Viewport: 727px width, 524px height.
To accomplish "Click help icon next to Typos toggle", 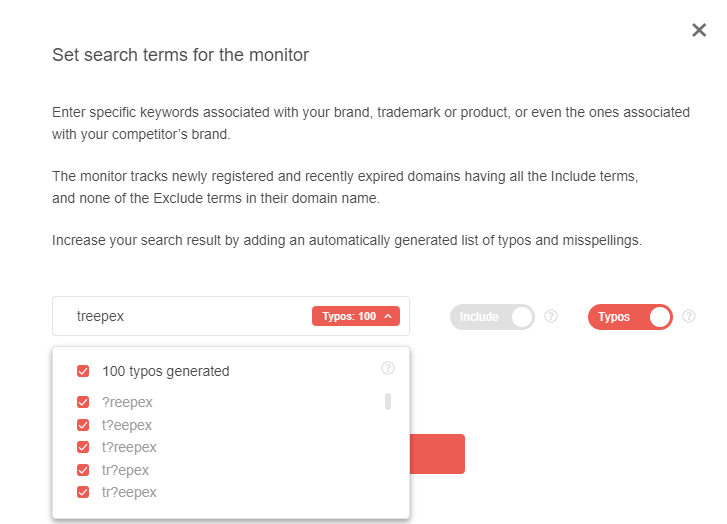I will [x=689, y=317].
